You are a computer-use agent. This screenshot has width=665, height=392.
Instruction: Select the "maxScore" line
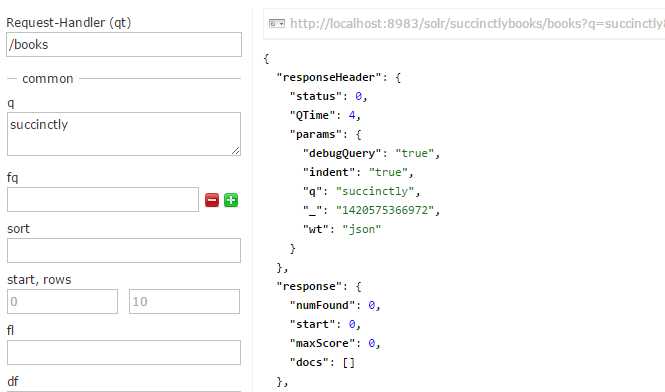point(335,343)
